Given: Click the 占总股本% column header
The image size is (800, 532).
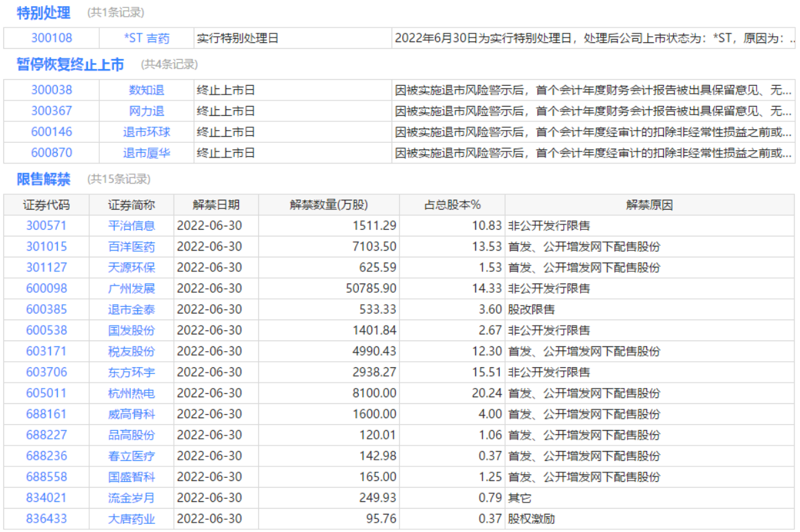Looking at the screenshot, I should tap(453, 205).
